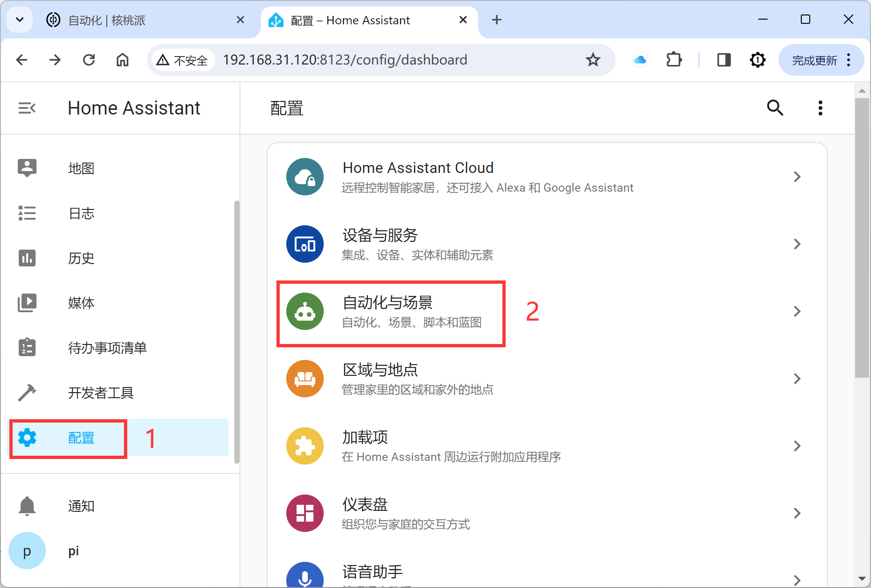Collapse the Home Assistant sidebar menu

click(x=27, y=108)
